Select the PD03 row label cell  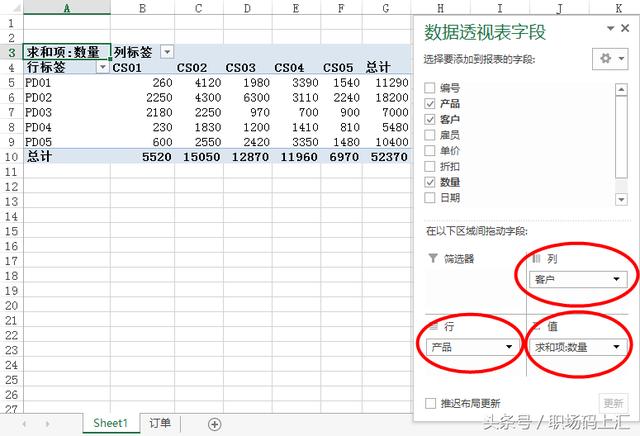click(x=67, y=112)
